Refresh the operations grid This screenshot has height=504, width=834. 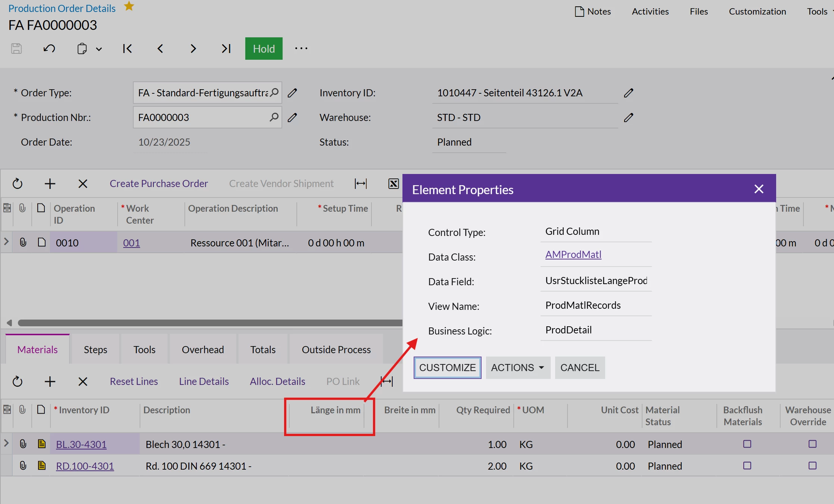pos(18,183)
